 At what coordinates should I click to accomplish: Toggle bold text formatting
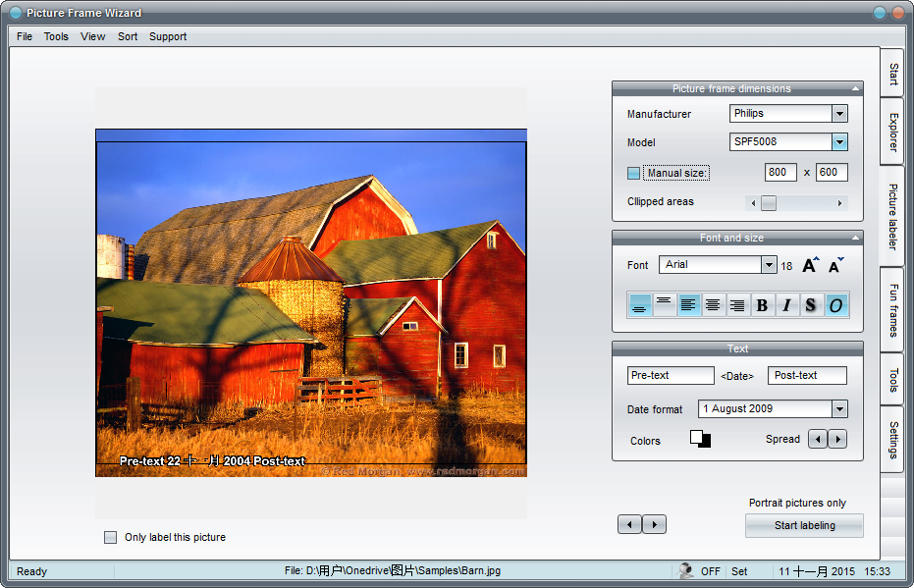tap(762, 305)
